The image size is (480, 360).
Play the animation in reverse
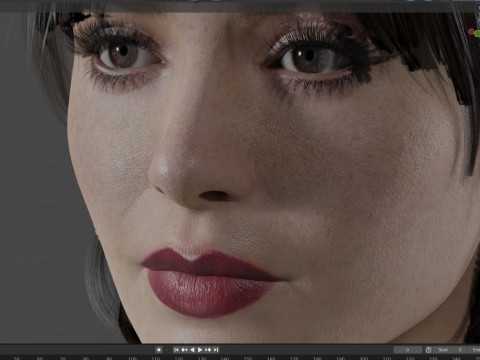pyautogui.click(x=192, y=350)
